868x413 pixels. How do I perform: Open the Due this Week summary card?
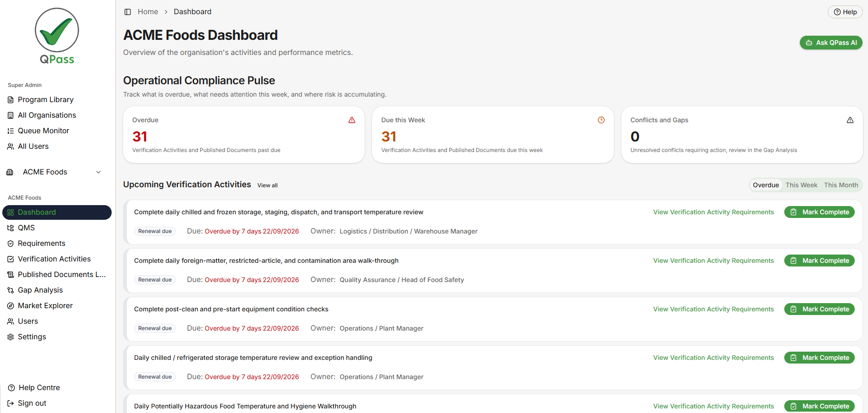click(x=493, y=135)
